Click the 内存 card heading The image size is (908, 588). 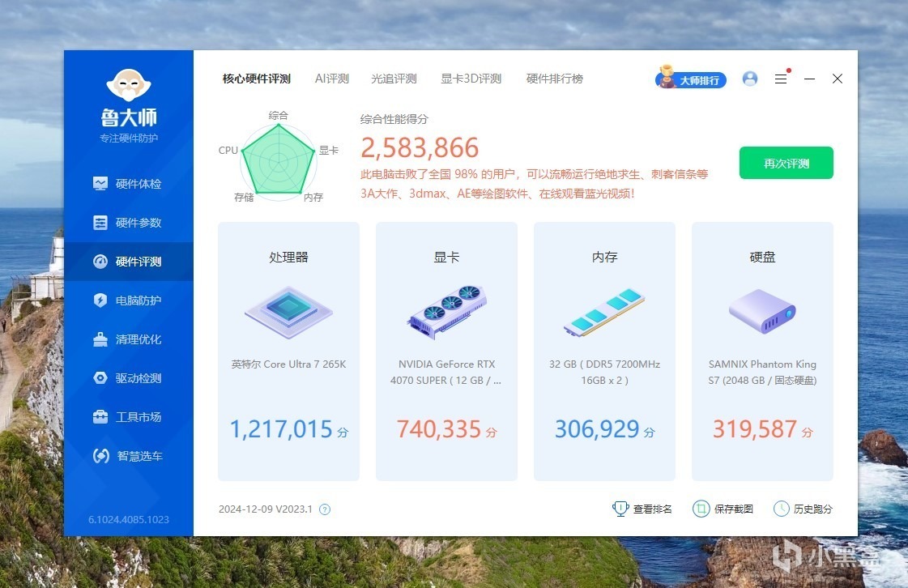604,258
